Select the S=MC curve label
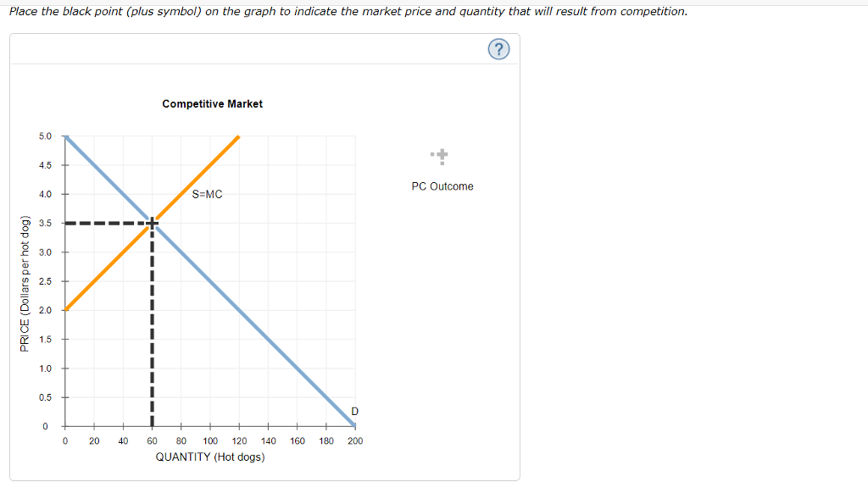 point(207,194)
